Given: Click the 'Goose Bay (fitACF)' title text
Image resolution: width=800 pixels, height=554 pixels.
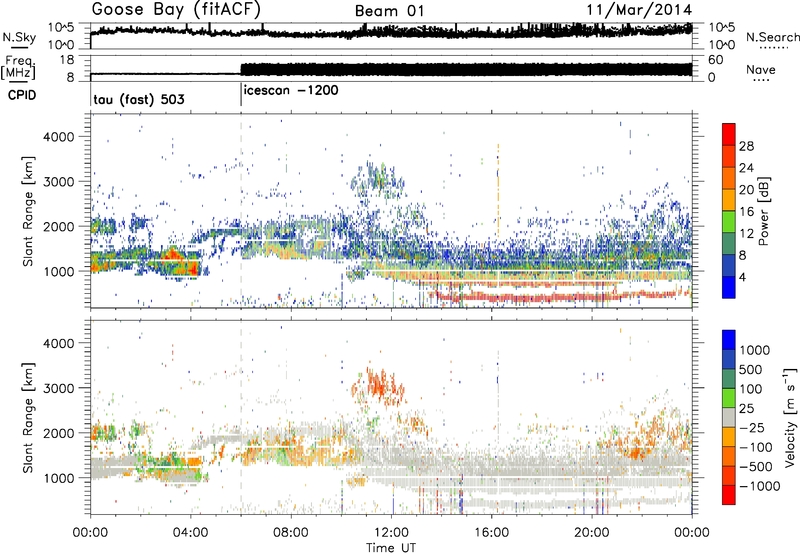Looking at the screenshot, I should pyautogui.click(x=177, y=9).
